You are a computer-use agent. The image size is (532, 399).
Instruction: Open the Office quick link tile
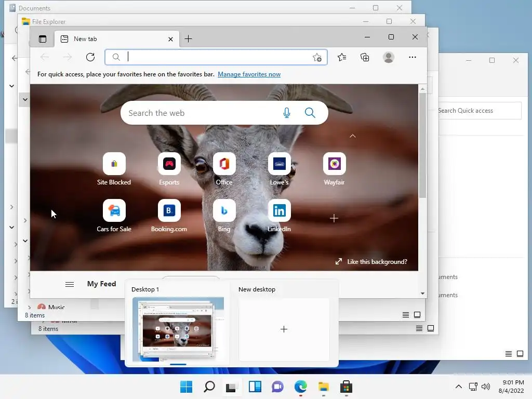(x=224, y=169)
